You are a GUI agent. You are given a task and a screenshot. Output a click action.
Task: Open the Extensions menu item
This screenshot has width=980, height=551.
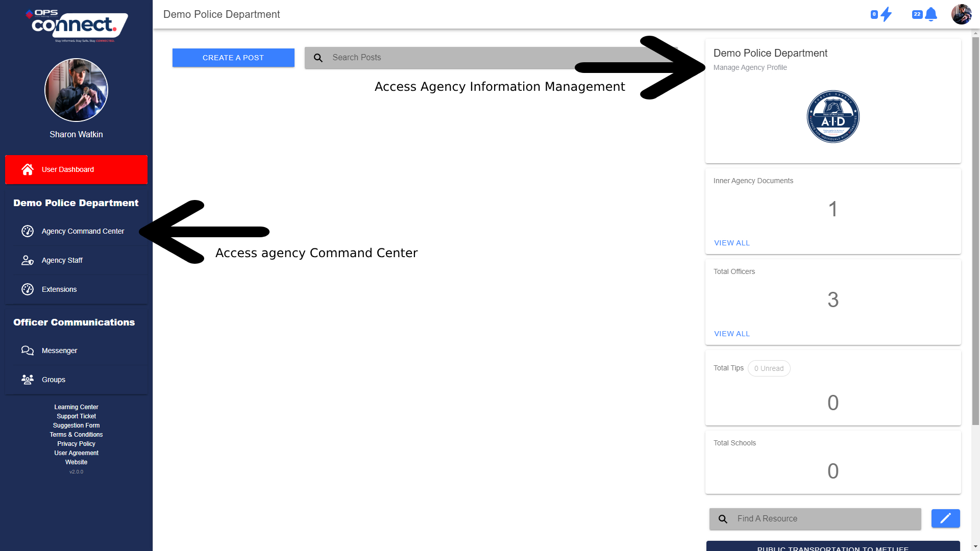pos(59,289)
